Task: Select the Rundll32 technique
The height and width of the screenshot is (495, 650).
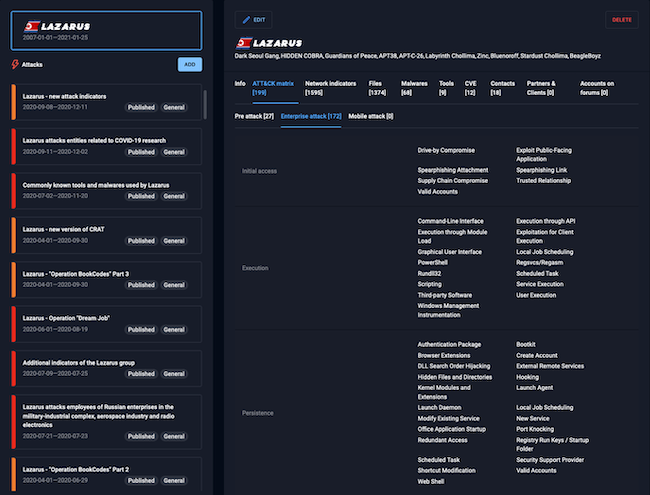Action: (x=429, y=273)
